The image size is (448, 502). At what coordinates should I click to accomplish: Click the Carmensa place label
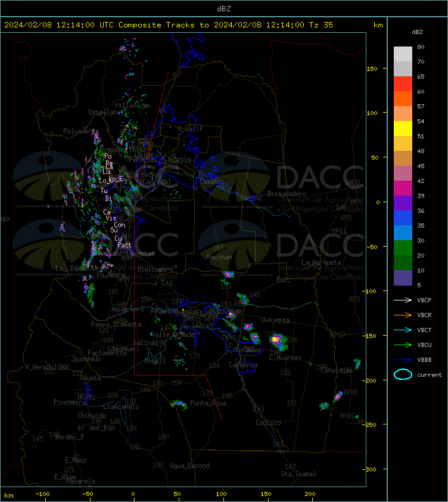[x=243, y=365]
